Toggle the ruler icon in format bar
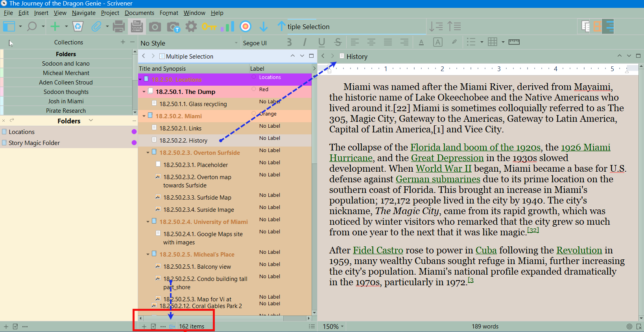The width and height of the screenshot is (644, 332). (514, 42)
